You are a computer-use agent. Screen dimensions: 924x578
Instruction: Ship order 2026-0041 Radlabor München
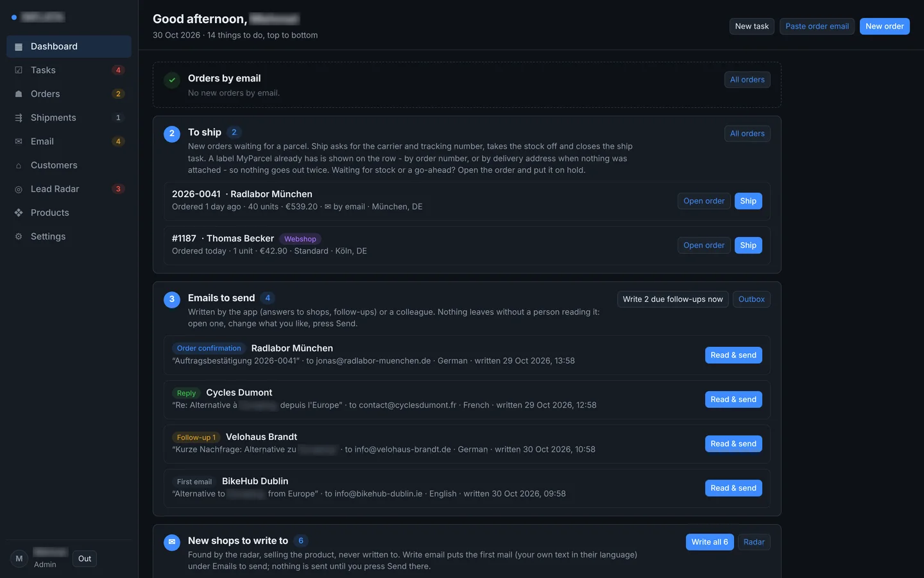748,201
